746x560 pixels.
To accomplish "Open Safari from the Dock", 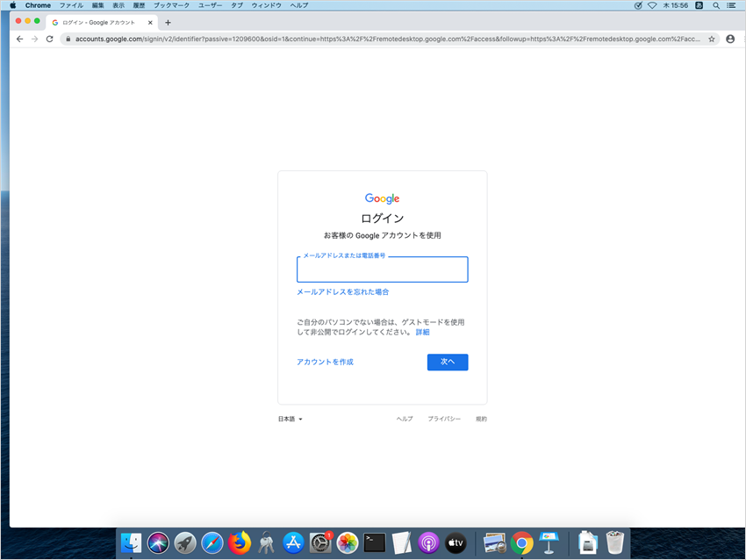I will (x=212, y=542).
